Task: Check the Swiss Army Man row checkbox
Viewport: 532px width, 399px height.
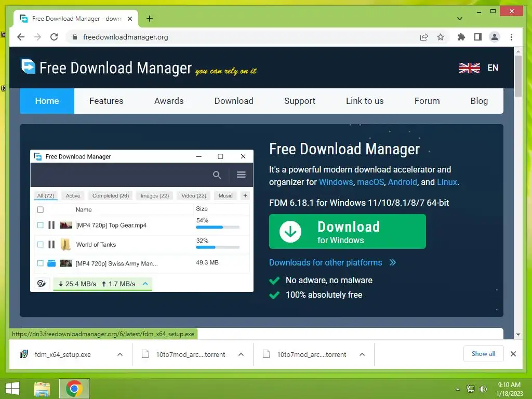Action: [41, 263]
